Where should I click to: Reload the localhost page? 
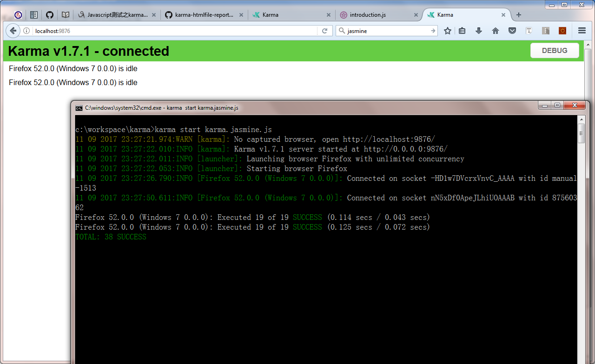(325, 31)
